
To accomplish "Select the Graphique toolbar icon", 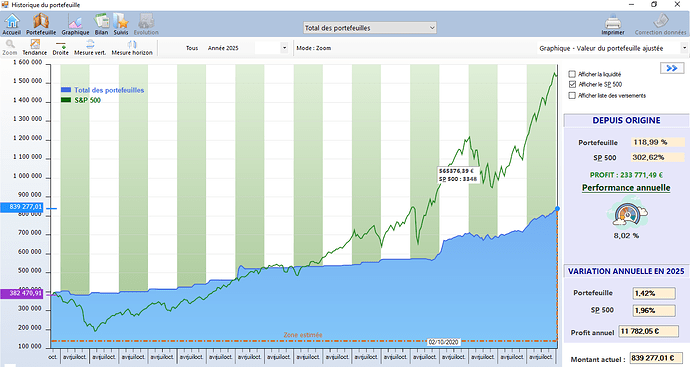I will (x=75, y=24).
